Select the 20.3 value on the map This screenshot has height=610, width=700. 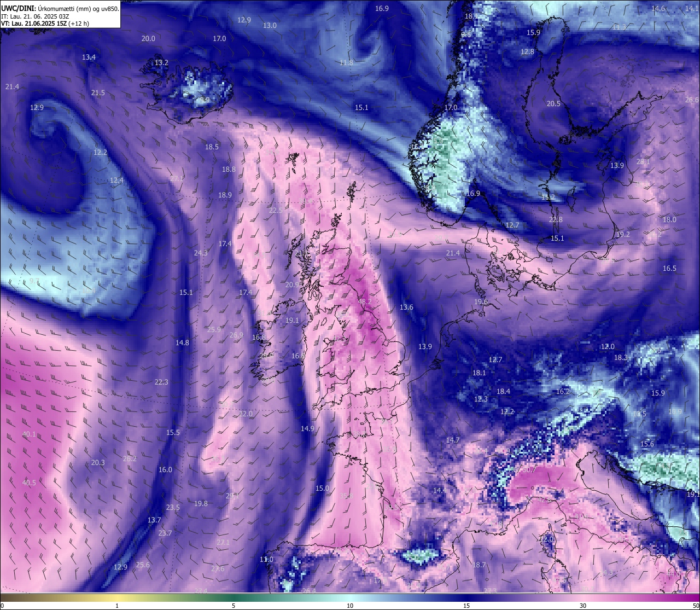coord(98,462)
